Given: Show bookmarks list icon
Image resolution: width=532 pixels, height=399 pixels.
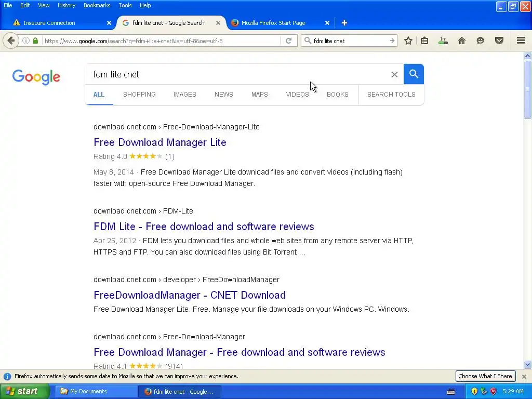Looking at the screenshot, I should 424,41.
